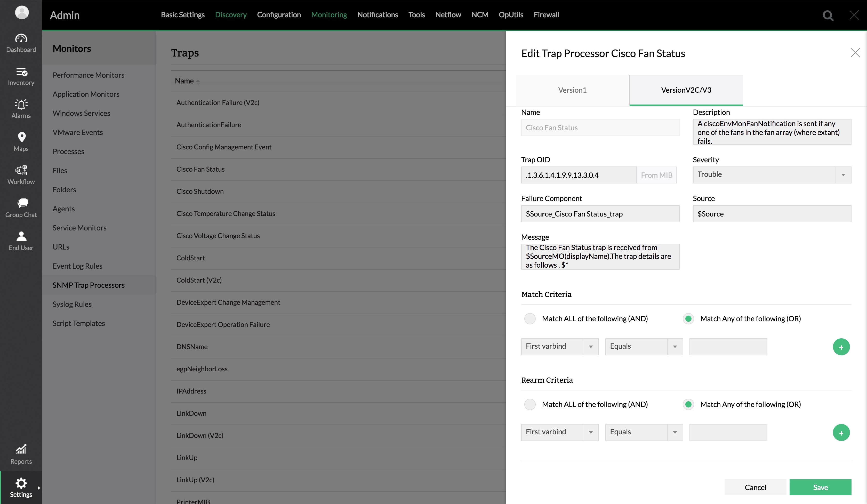Open the Alarms bell icon
The width and height of the screenshot is (867, 504).
coord(21,109)
